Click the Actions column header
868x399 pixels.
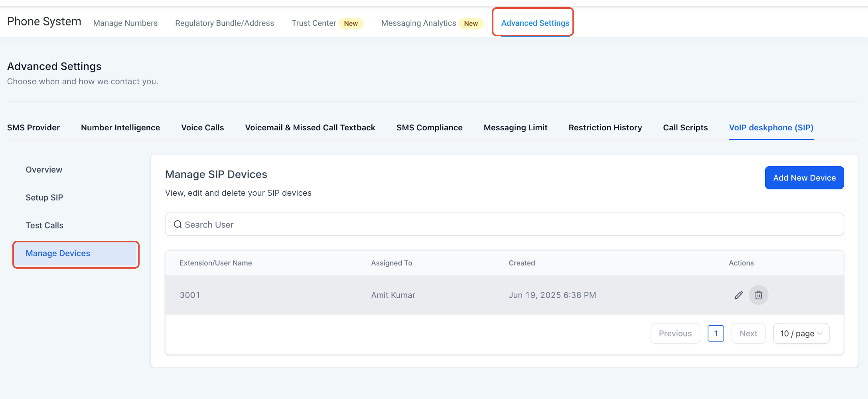coord(741,263)
